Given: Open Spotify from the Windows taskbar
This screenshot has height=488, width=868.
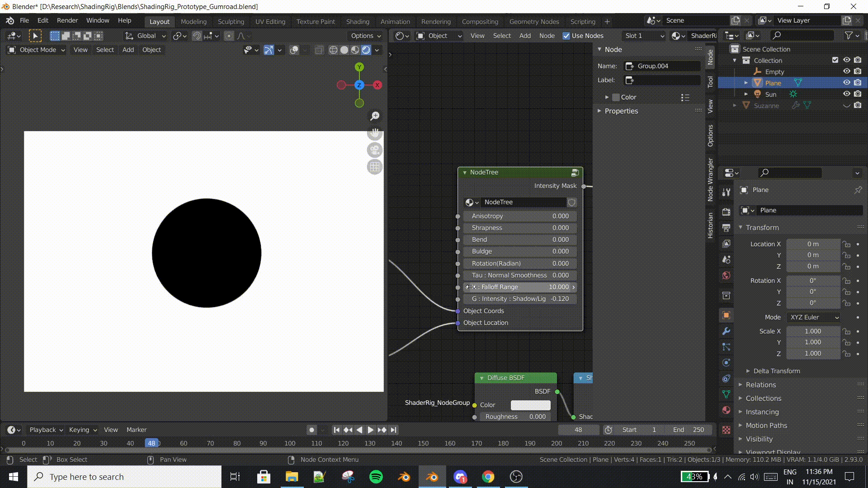Looking at the screenshot, I should [376, 477].
